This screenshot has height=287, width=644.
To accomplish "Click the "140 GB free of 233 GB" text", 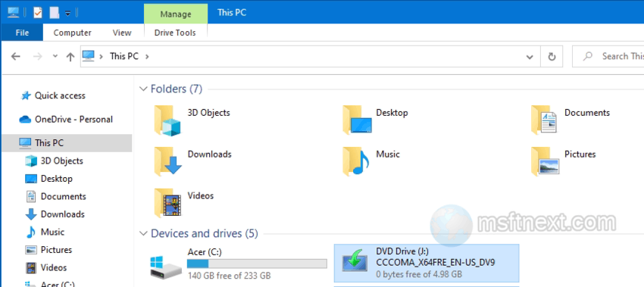I will tap(229, 275).
